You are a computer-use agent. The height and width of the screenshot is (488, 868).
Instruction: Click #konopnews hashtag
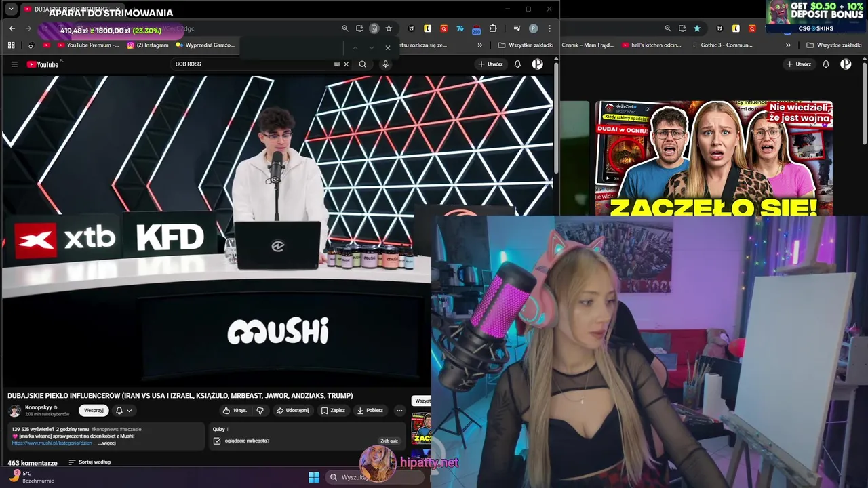point(104,429)
